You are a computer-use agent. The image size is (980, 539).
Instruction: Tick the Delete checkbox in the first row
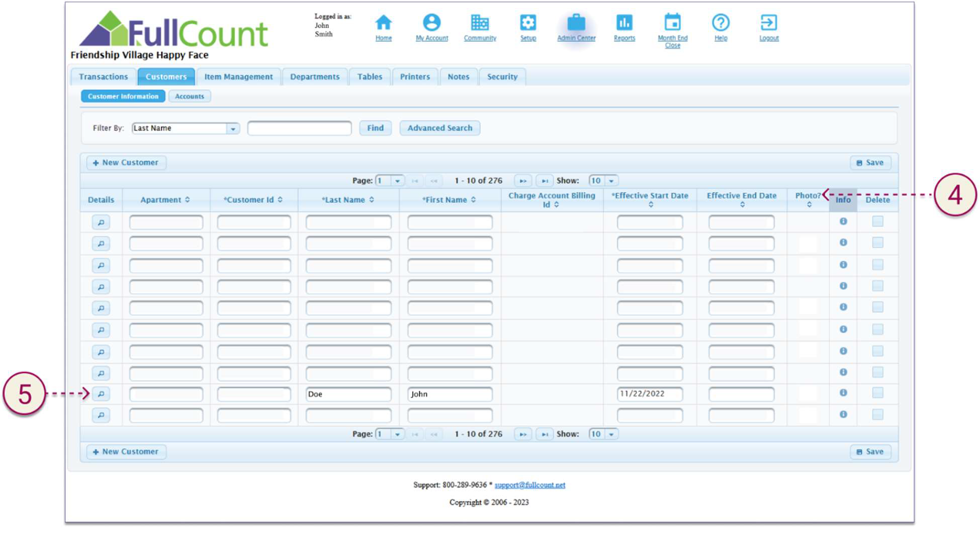coord(877,221)
